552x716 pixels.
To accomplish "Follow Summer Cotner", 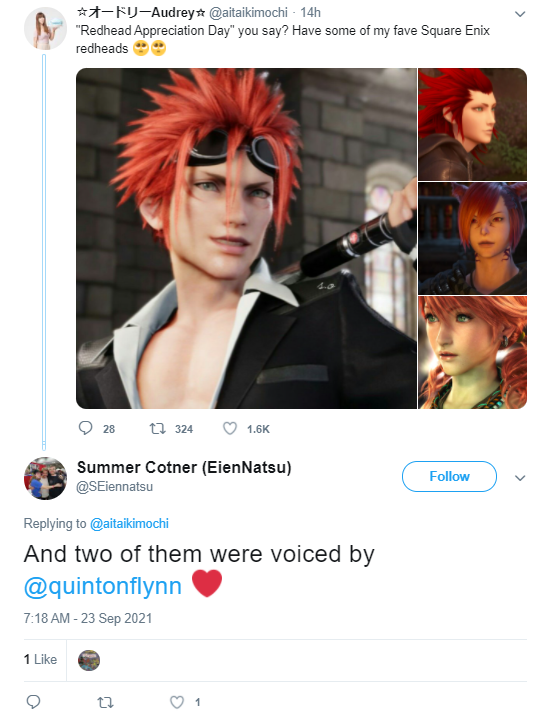I will [x=449, y=476].
